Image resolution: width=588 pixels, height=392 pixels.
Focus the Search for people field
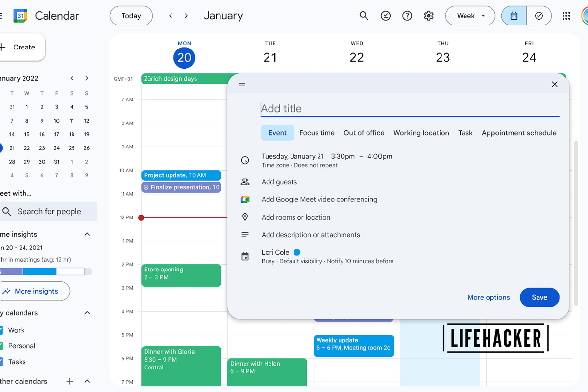pyautogui.click(x=49, y=212)
